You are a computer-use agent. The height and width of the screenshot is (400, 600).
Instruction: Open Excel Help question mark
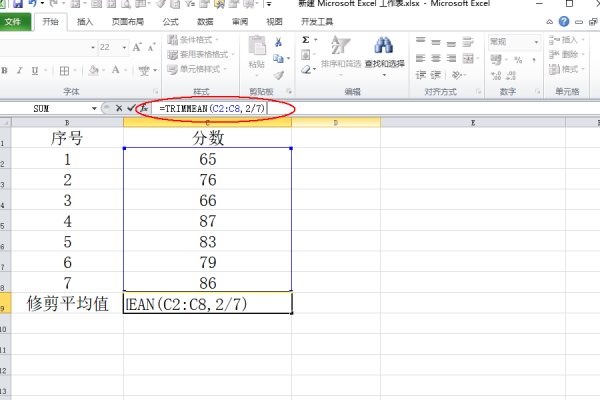564,22
